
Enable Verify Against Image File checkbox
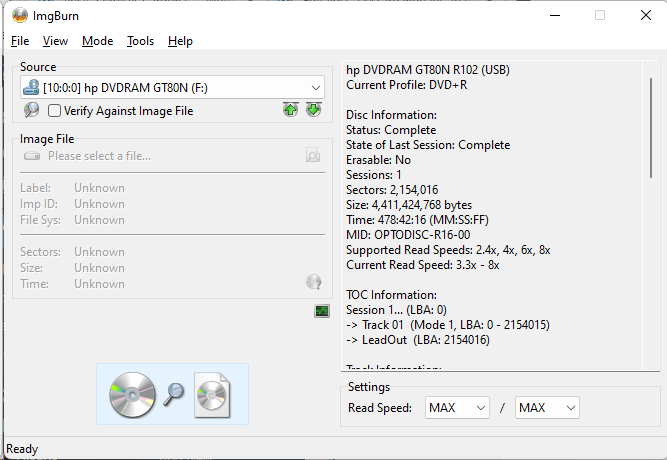pos(55,111)
